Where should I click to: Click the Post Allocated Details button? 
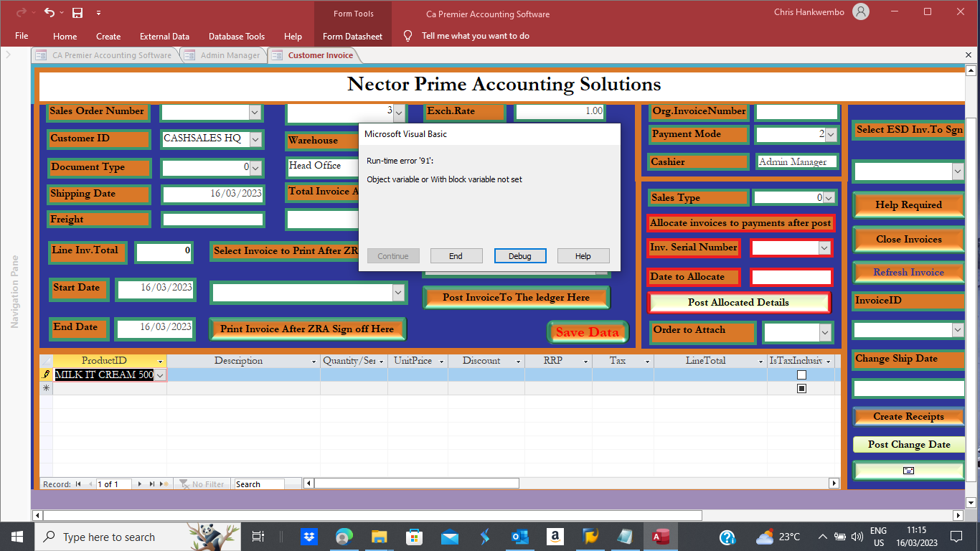click(738, 302)
